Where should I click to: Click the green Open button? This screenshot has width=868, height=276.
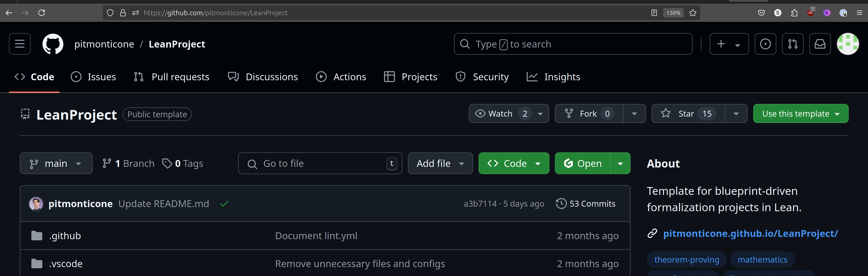583,163
